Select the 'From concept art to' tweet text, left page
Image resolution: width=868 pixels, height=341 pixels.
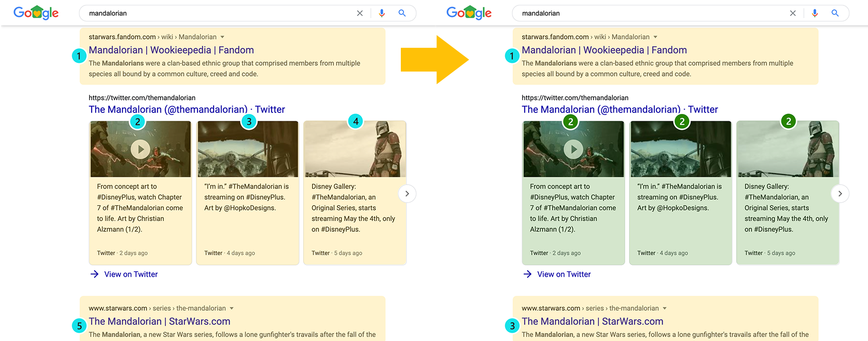click(140, 208)
